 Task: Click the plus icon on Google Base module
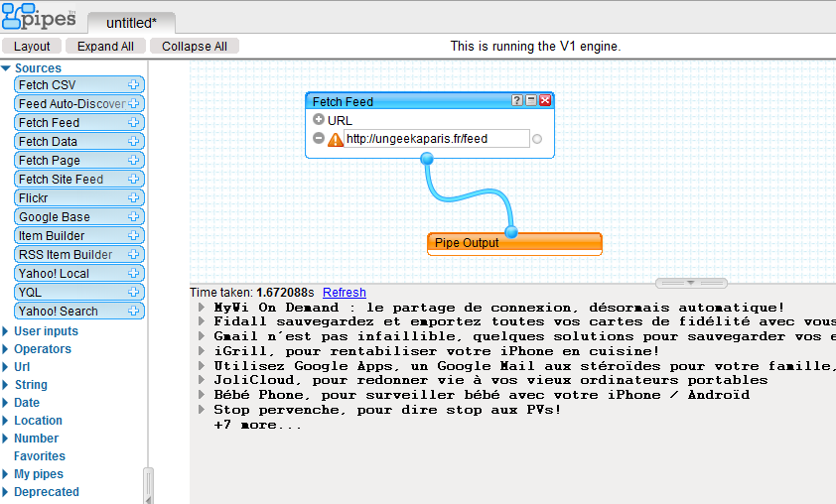pyautogui.click(x=134, y=217)
